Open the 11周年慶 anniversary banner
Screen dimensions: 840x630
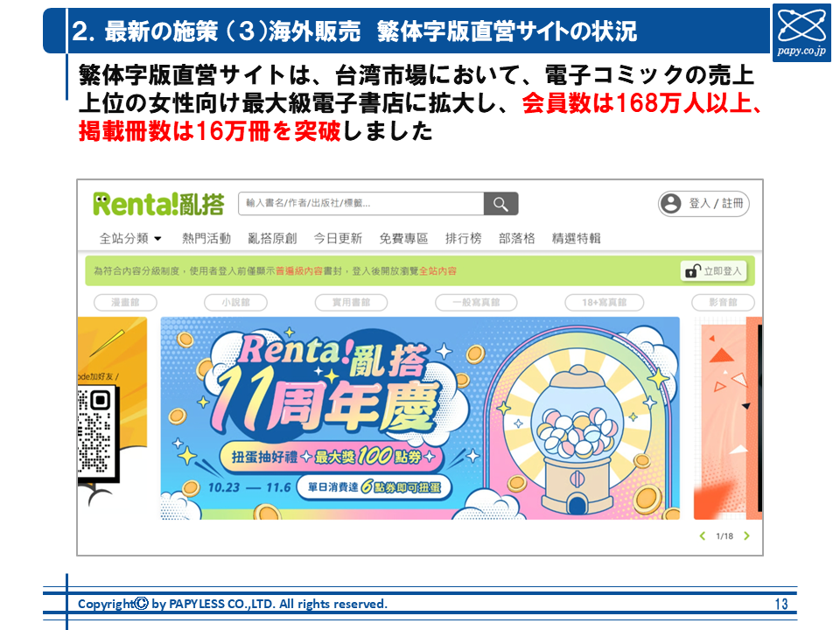tap(420, 418)
